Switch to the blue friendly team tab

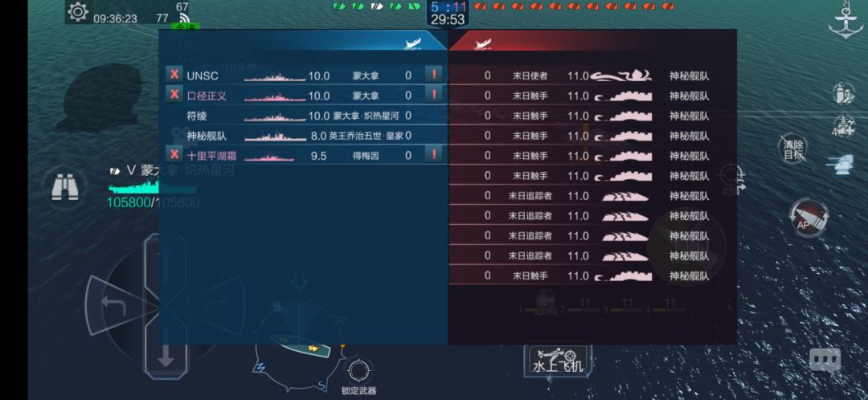point(303,42)
